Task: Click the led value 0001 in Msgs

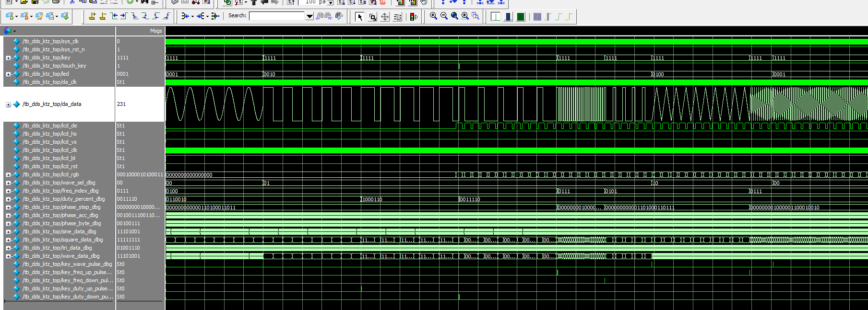Action: 123,74
